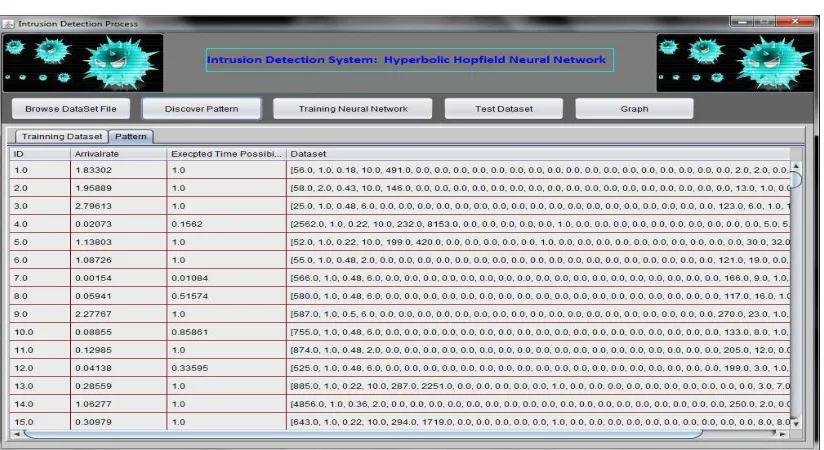Image resolution: width=824 pixels, height=450 pixels.
Task: Run the Discover Pattern button
Action: point(201,109)
